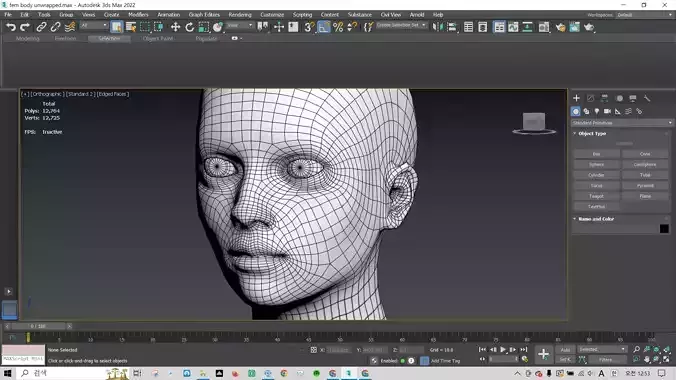Select the Cameras create category

(607, 111)
